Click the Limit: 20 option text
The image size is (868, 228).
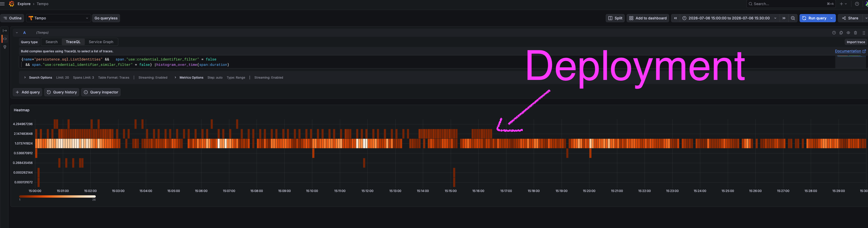[x=62, y=77]
